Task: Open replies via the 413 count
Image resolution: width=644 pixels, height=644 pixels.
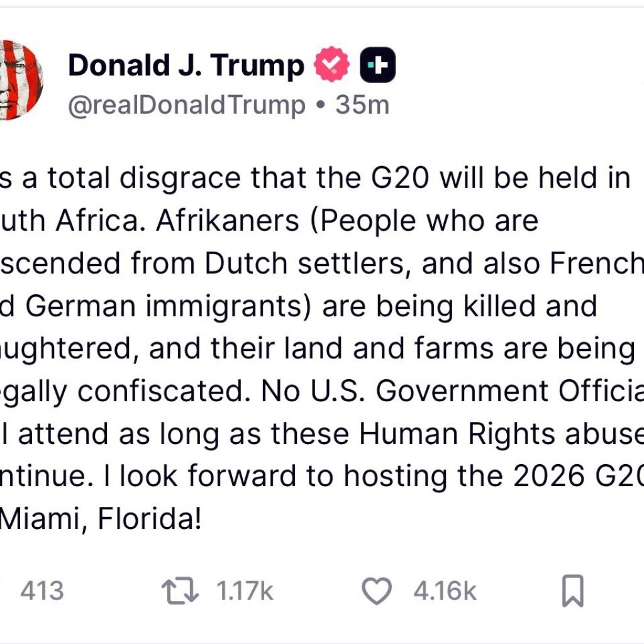Action: 42,592
